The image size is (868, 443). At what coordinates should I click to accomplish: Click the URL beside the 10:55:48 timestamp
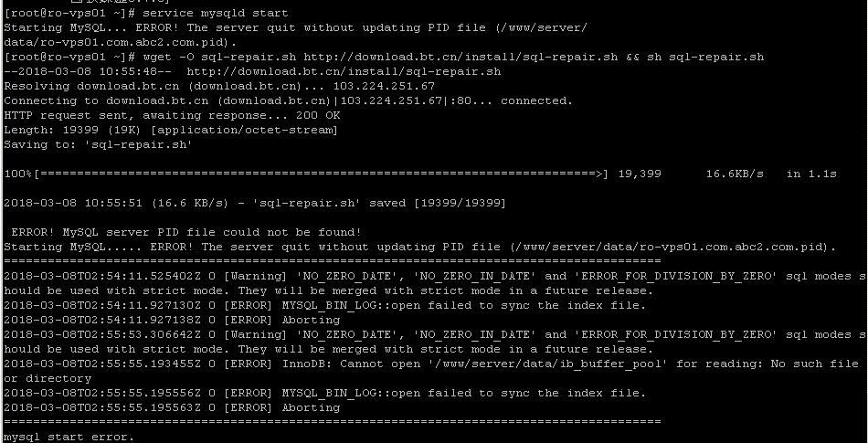(344, 71)
